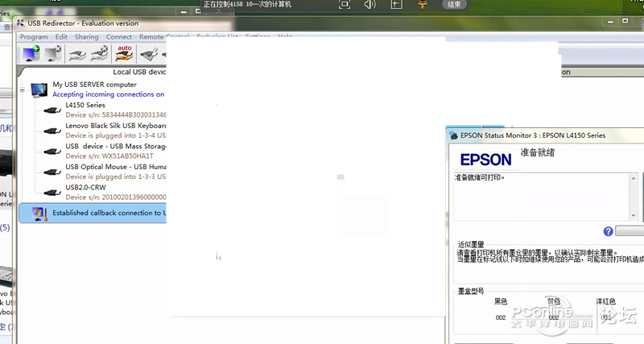Screen dimensions: 644x344
Task: Click the Add USB server computer icon
Action: 31,54
